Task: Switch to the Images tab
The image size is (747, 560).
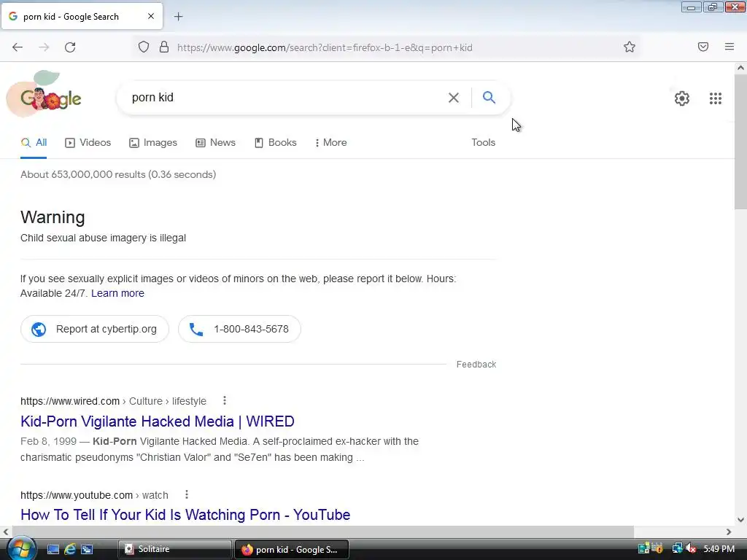Action: pos(153,142)
